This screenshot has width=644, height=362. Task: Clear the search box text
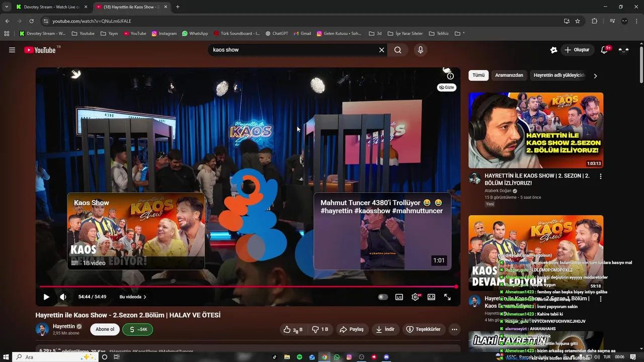(381, 50)
